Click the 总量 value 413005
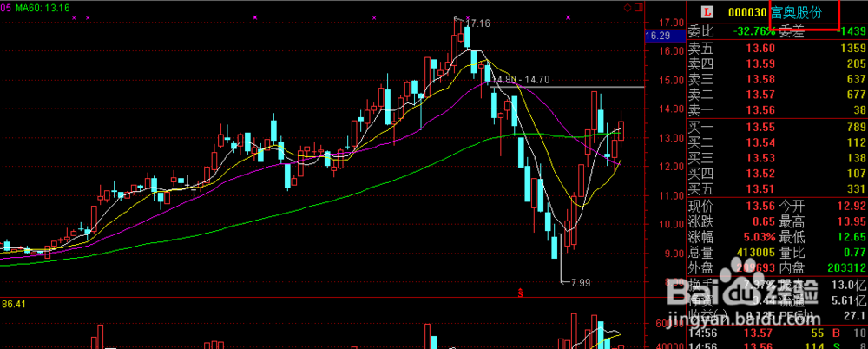Viewport: 868px width, 349px height. (755, 254)
